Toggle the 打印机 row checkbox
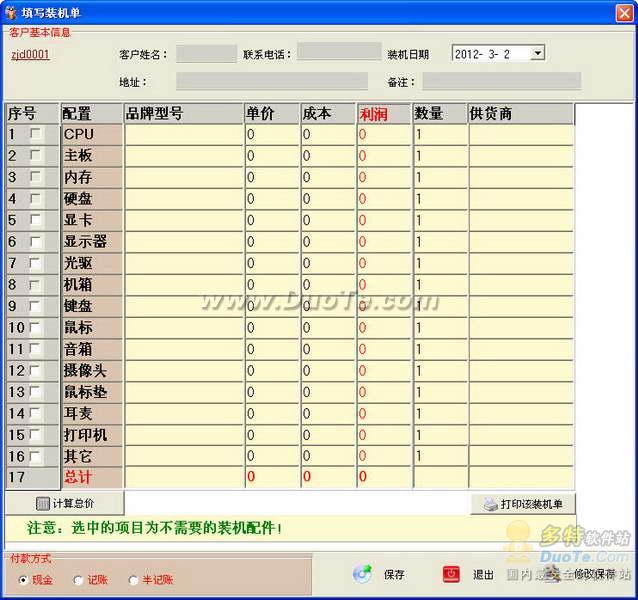 (36, 435)
